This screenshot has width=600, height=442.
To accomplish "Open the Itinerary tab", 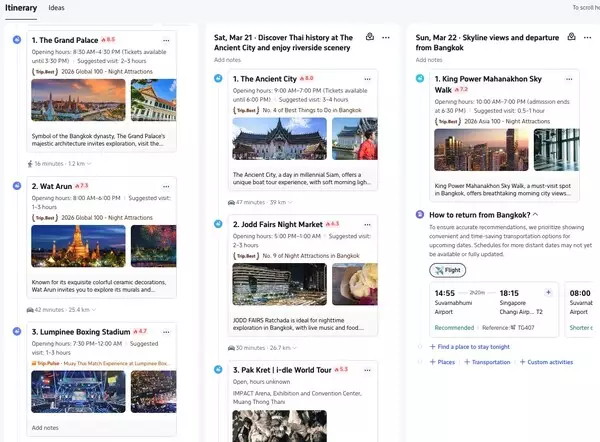I will pyautogui.click(x=21, y=7).
